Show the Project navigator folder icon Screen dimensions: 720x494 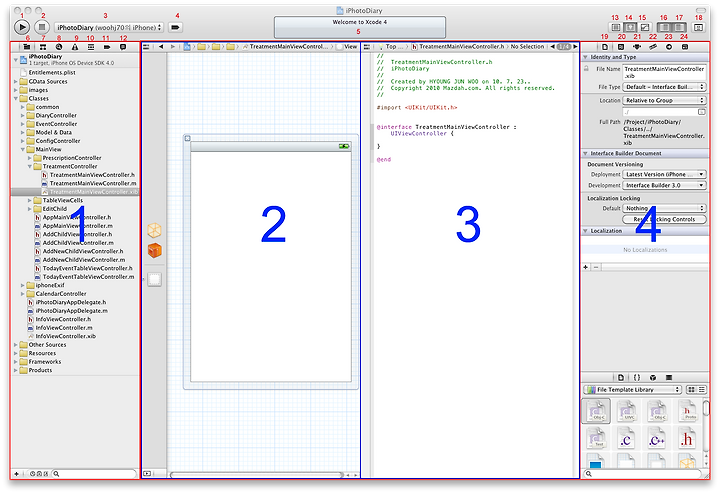pyautogui.click(x=27, y=47)
